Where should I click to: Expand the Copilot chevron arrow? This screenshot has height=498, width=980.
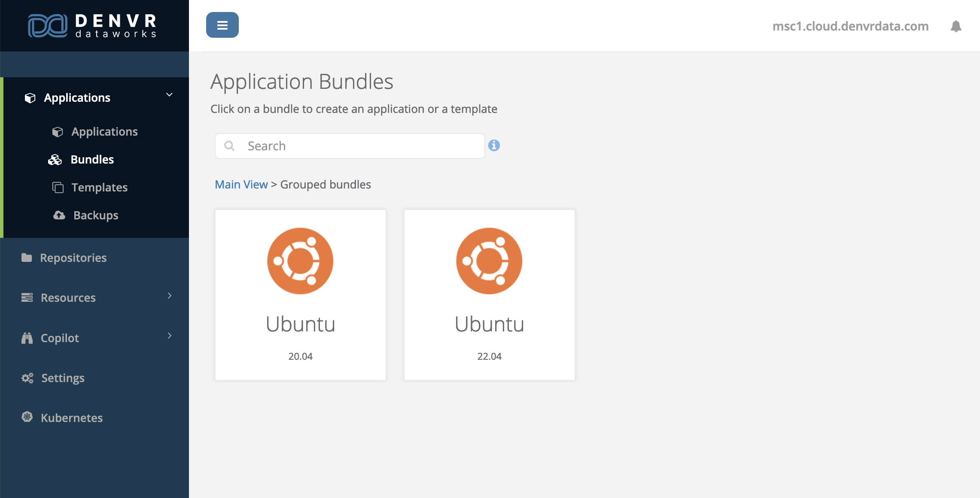tap(170, 336)
